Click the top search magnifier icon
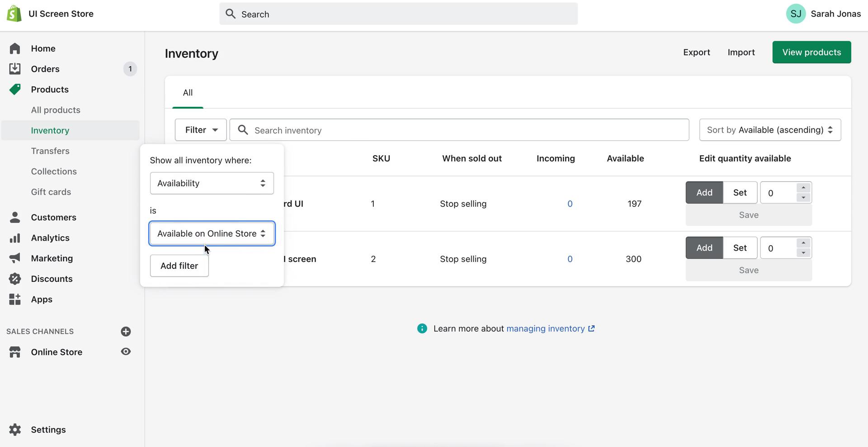 [231, 14]
